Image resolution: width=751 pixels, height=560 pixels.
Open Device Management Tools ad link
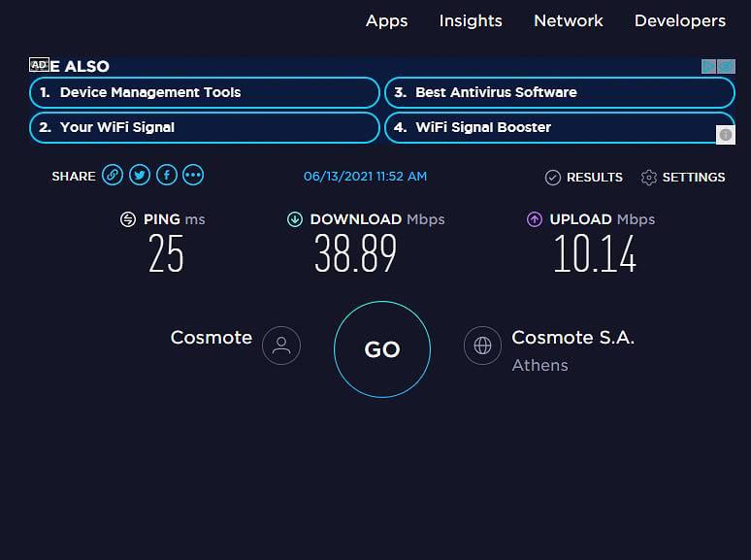pyautogui.click(x=205, y=92)
